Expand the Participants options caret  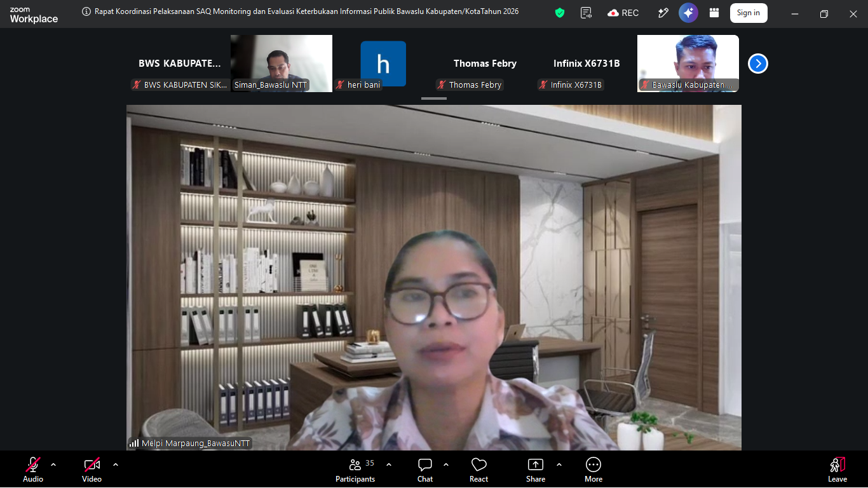coord(389,464)
